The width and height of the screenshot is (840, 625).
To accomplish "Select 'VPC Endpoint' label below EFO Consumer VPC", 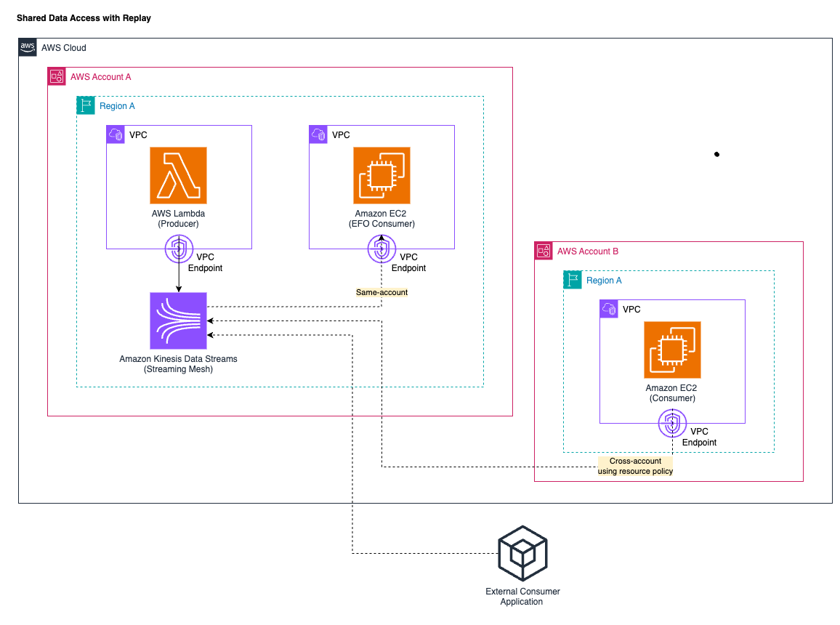I will pyautogui.click(x=409, y=262).
